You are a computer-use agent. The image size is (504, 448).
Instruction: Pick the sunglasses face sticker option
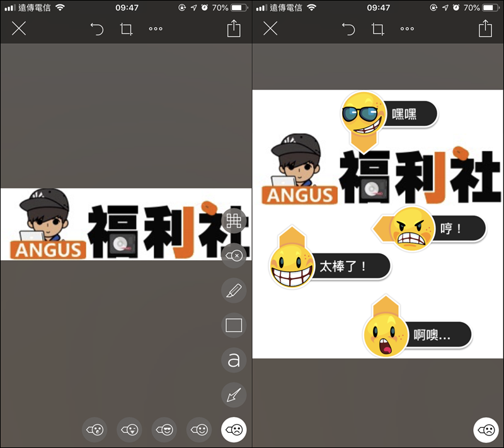pos(165,430)
